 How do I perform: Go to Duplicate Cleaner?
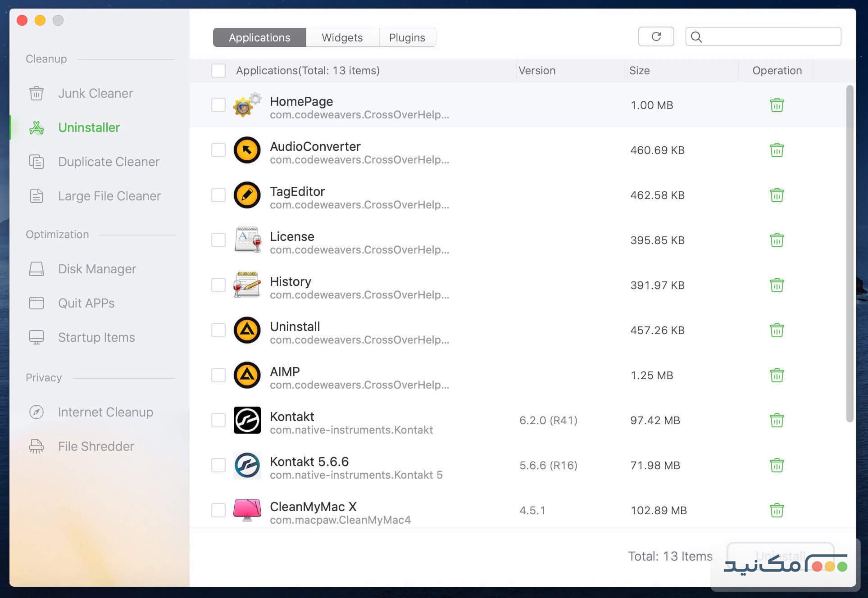[108, 162]
